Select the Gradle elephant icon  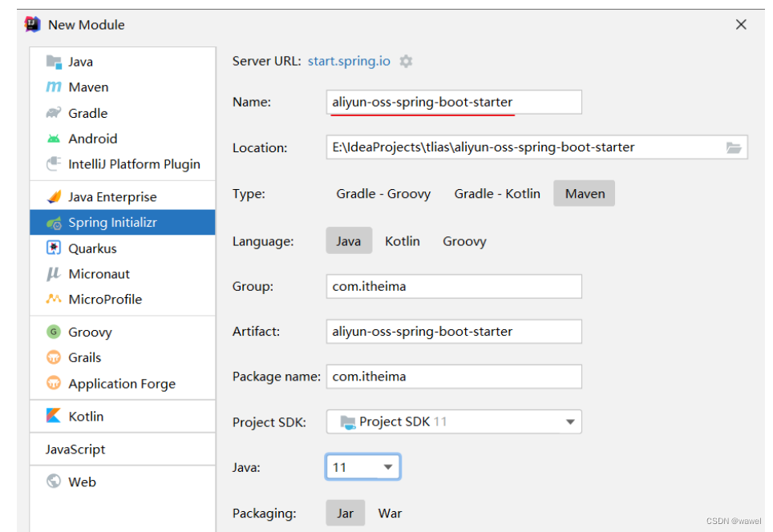click(x=54, y=113)
